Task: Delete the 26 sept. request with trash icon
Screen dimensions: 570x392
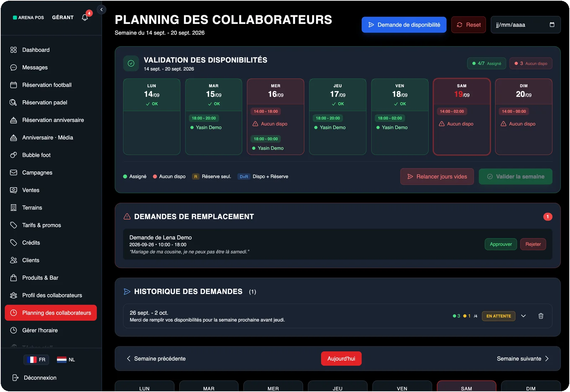Action: coord(541,316)
